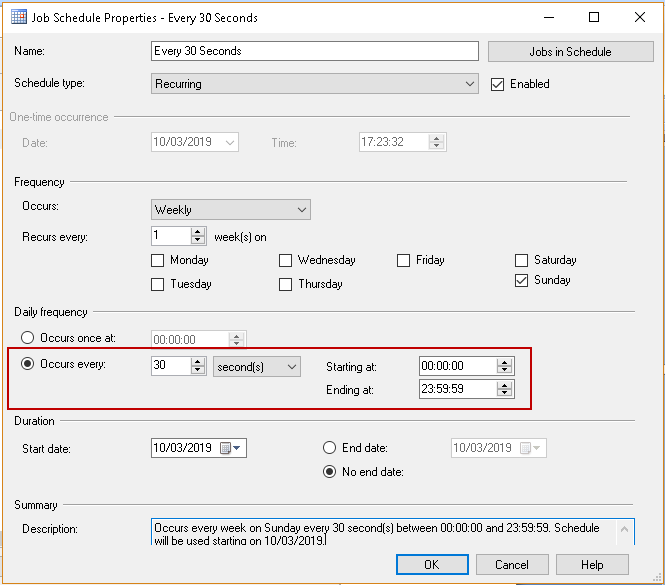Click the Cancel button
Viewport: 665px width, 585px height.
click(512, 564)
